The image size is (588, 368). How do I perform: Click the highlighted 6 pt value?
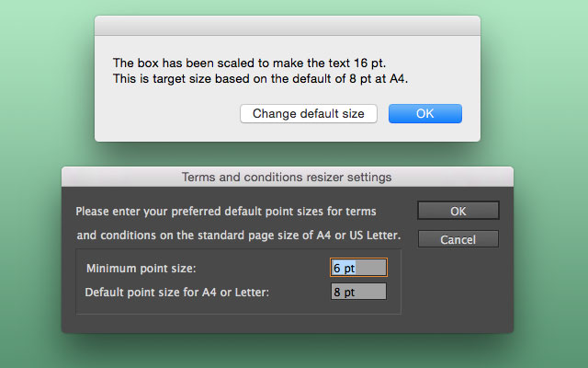click(344, 268)
